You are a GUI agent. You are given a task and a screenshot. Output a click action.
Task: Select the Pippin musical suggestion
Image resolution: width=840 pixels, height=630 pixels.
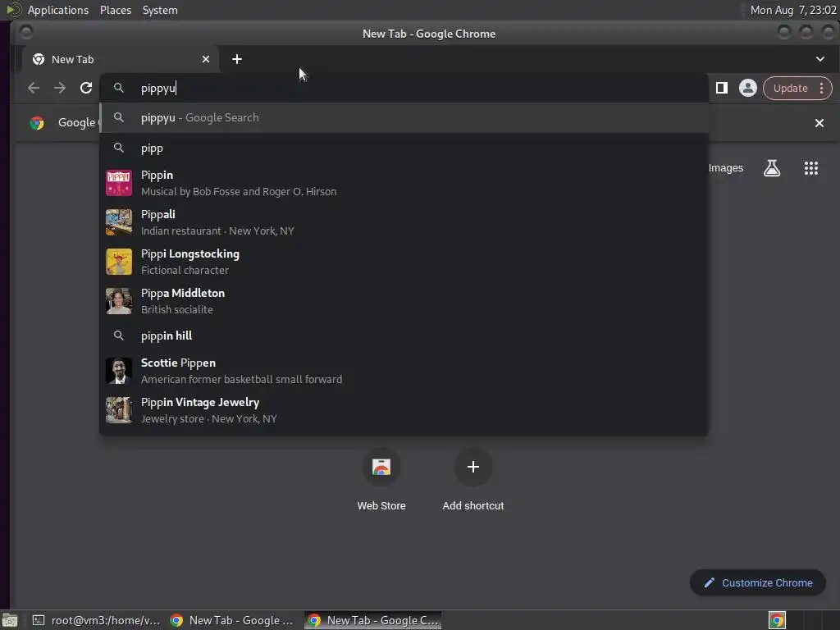(404, 183)
